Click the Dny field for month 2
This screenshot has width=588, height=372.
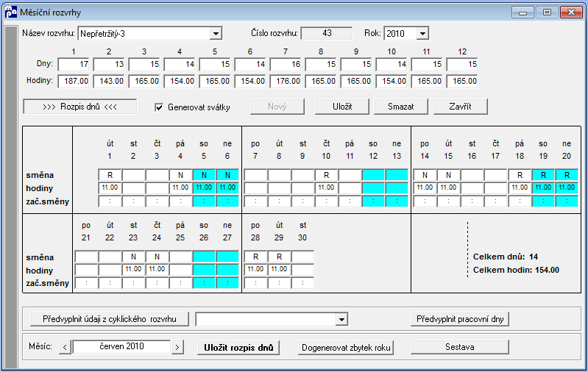(x=109, y=65)
